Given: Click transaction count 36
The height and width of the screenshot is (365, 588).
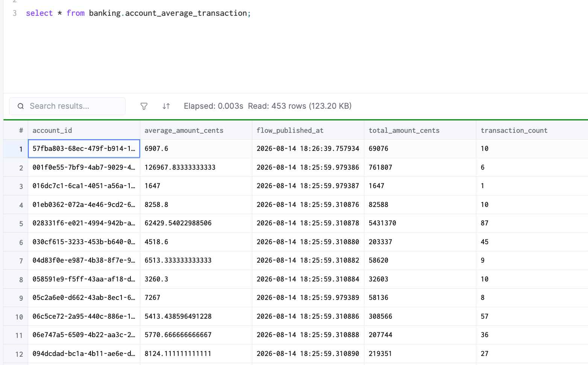Looking at the screenshot, I should click(485, 335).
